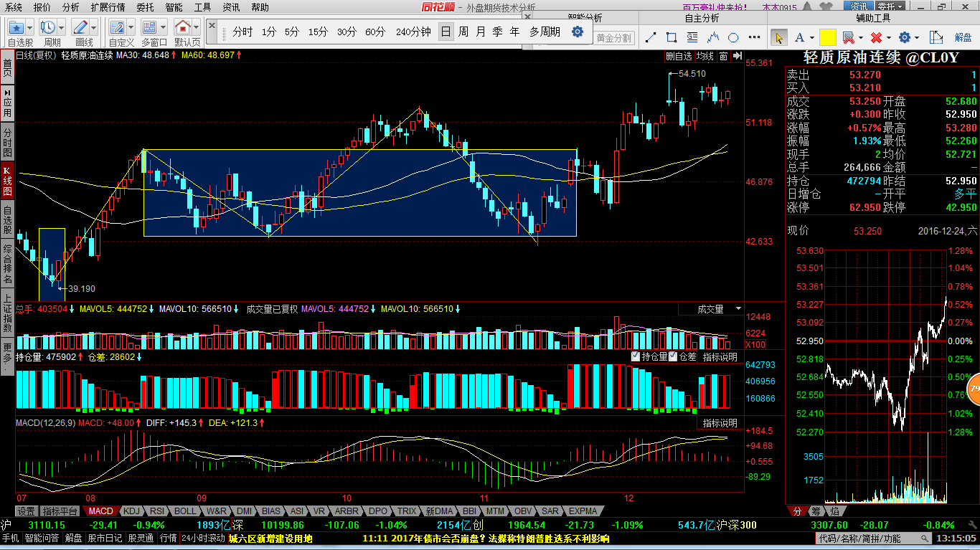This screenshot has height=550, width=980.
Task: Click the 周期 clock icon
Action: tap(48, 27)
